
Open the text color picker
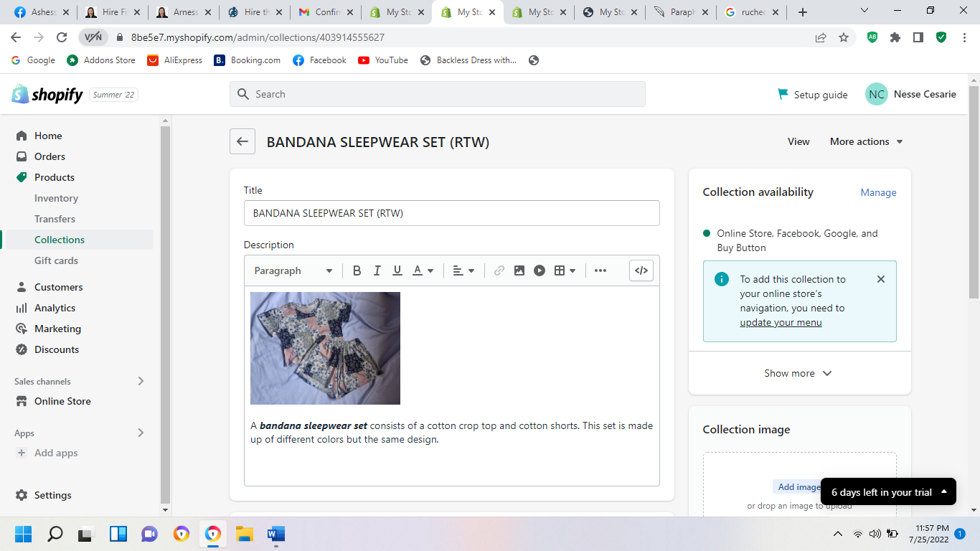pos(423,270)
